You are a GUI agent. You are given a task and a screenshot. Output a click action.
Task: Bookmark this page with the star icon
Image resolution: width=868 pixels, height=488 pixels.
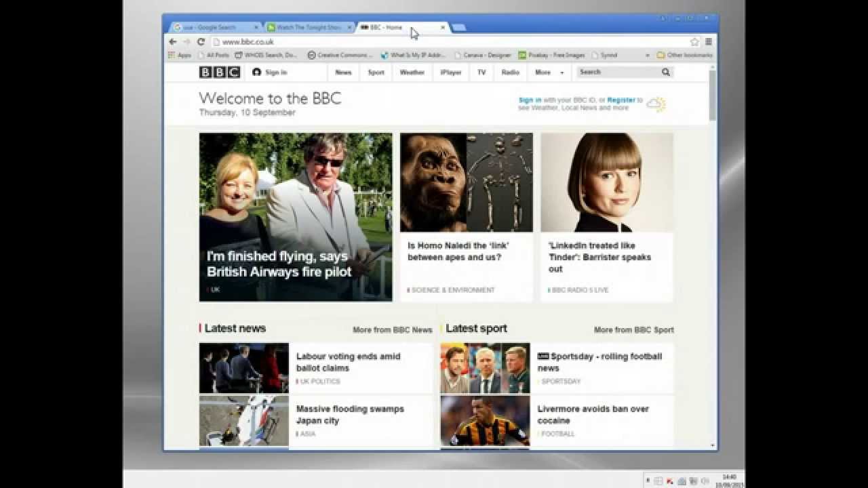click(x=694, y=41)
